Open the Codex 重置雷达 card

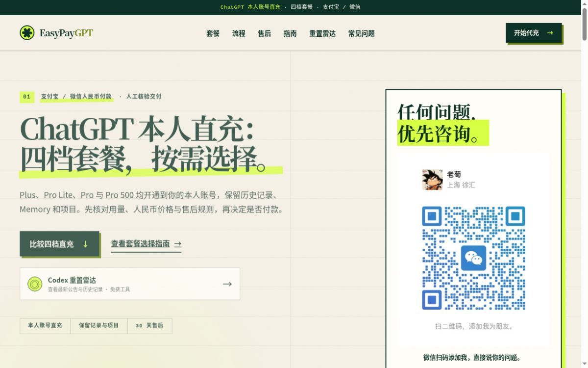(x=130, y=284)
